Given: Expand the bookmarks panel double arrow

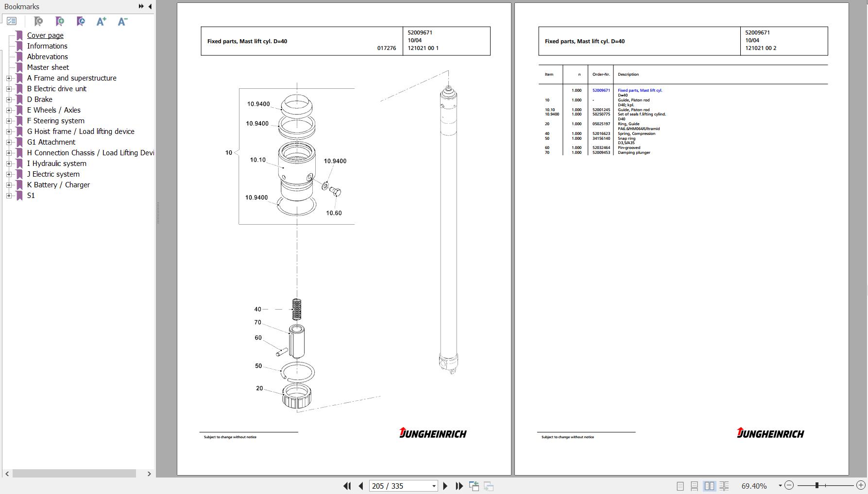Looking at the screenshot, I should coord(141,6).
